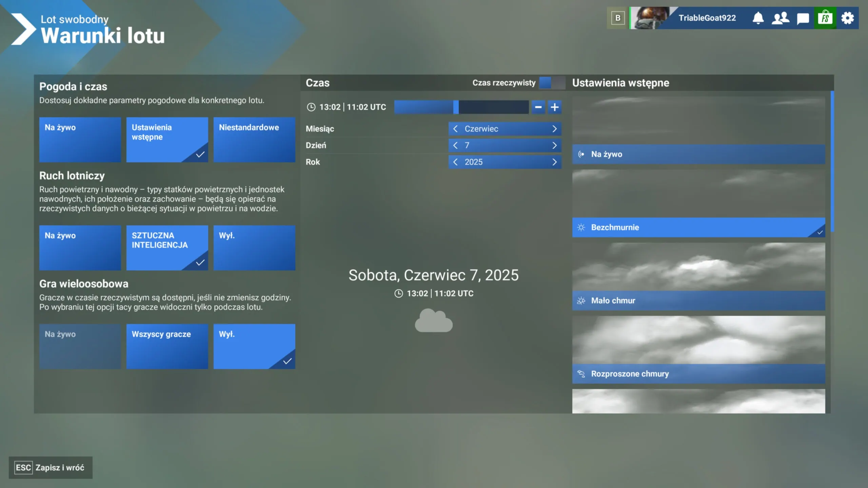Open the chat messages icon
This screenshot has width=868, height=488.
pos(802,18)
